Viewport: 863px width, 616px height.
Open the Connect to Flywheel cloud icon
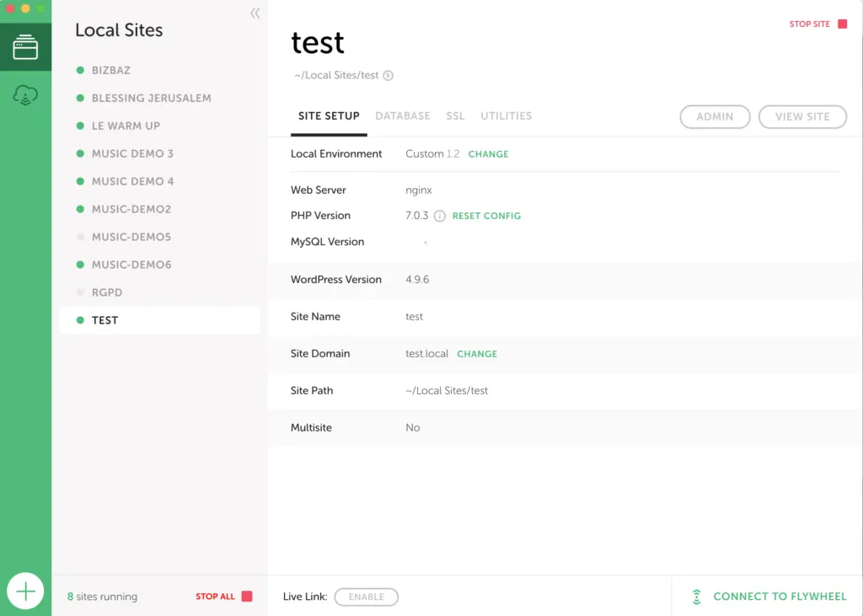coord(25,95)
